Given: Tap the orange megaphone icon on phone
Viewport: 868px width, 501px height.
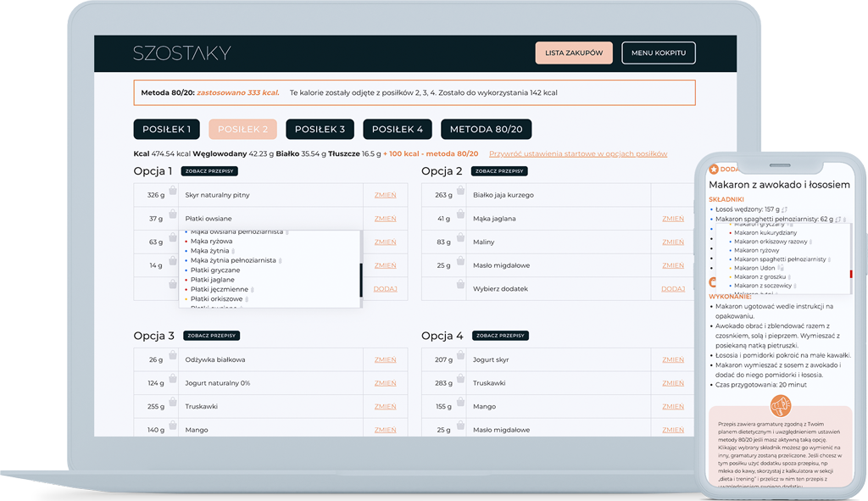Looking at the screenshot, I should click(780, 405).
